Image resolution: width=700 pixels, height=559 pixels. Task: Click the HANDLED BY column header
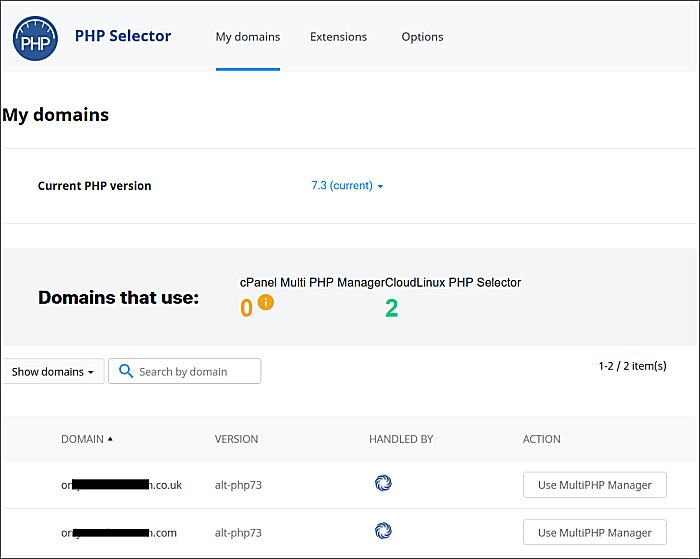tap(400, 439)
